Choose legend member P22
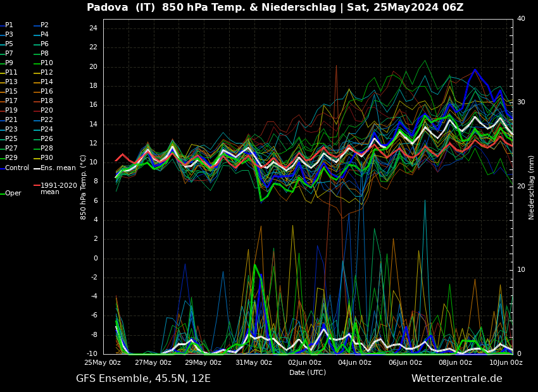The height and width of the screenshot is (392, 538). (x=47, y=120)
